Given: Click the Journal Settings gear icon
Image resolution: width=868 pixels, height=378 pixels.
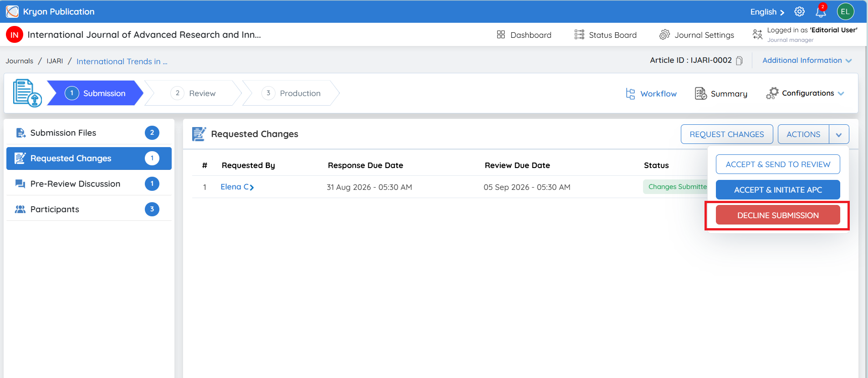Looking at the screenshot, I should (665, 35).
